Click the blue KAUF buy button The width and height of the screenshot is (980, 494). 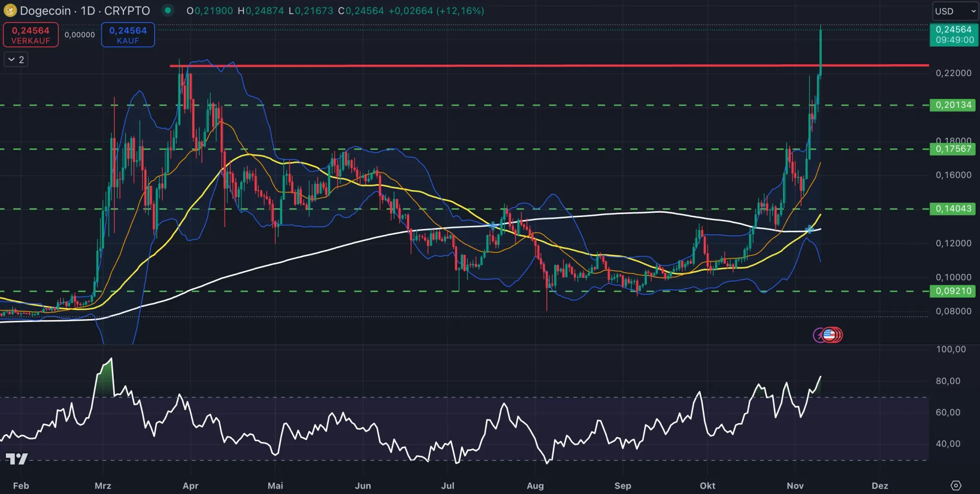(x=128, y=35)
